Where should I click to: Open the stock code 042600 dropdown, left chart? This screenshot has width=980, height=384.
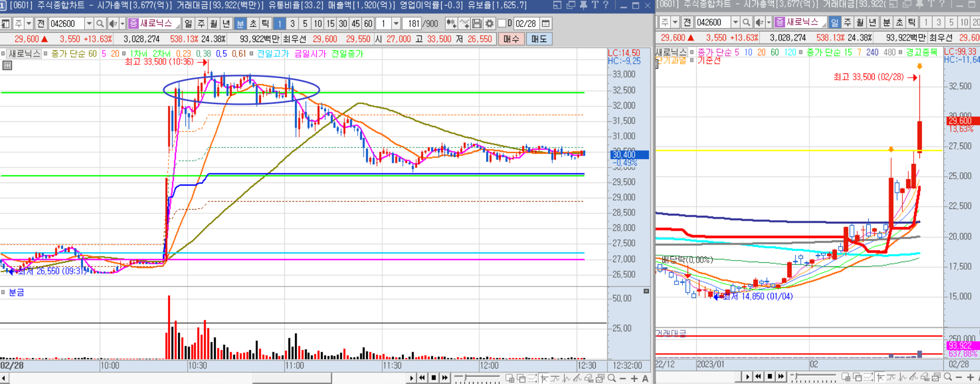coord(89,24)
